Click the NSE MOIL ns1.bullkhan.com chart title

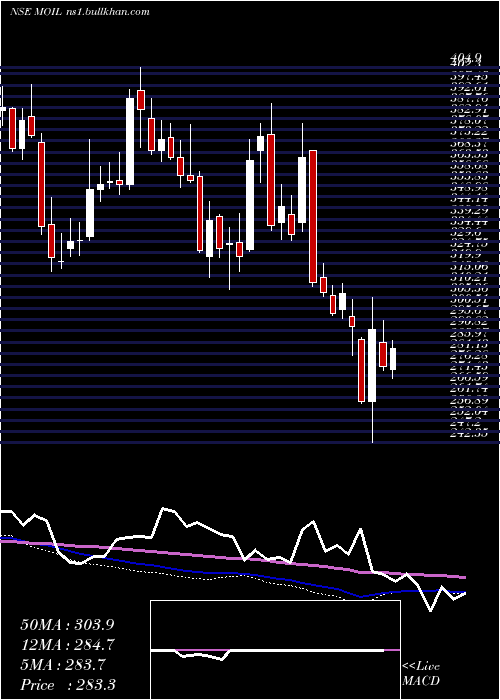(79, 12)
